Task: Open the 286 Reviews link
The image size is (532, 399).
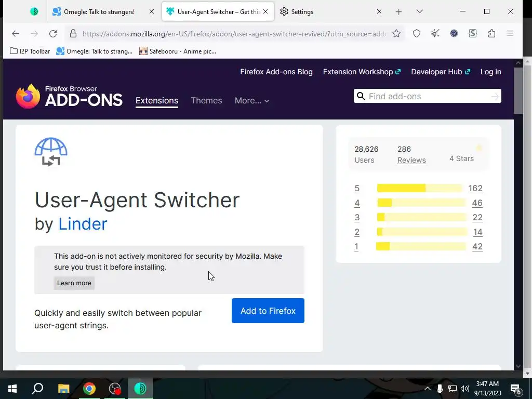Action: click(411, 154)
